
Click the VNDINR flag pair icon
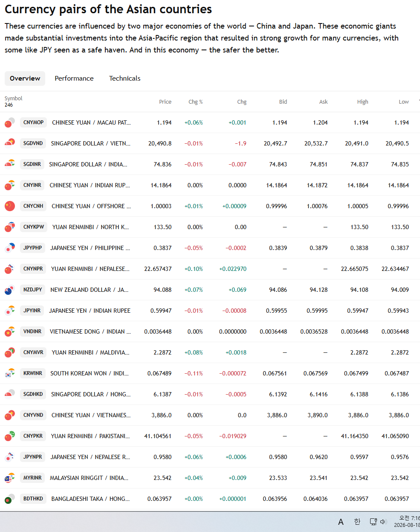(10, 332)
